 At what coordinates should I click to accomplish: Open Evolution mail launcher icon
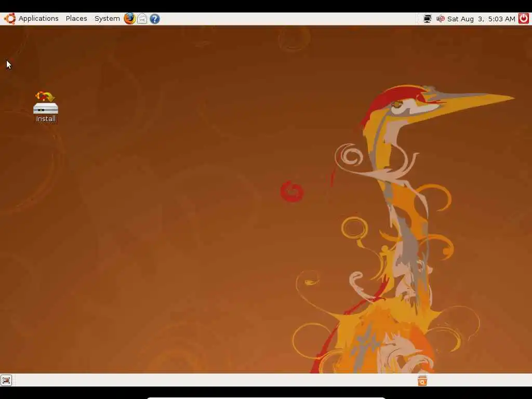[x=142, y=19]
